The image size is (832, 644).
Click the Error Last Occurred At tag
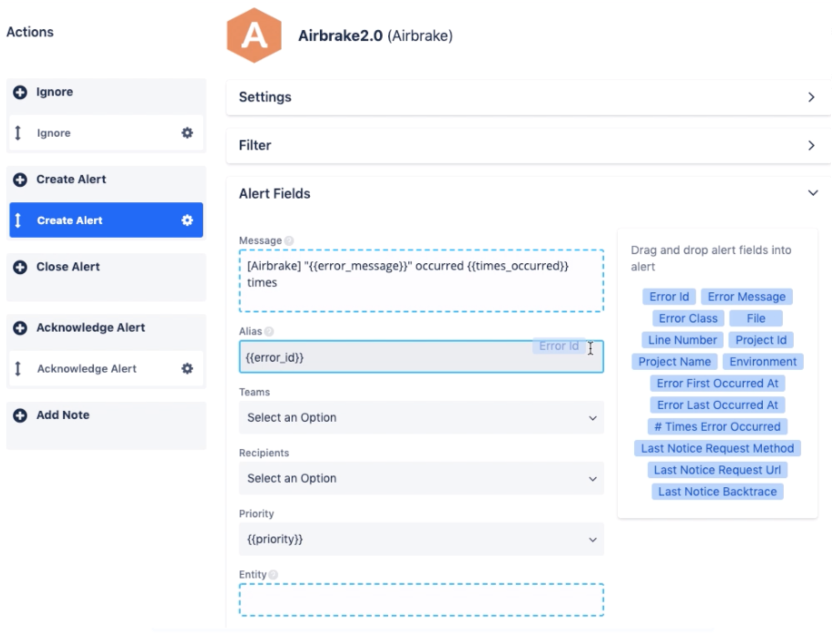coord(717,405)
